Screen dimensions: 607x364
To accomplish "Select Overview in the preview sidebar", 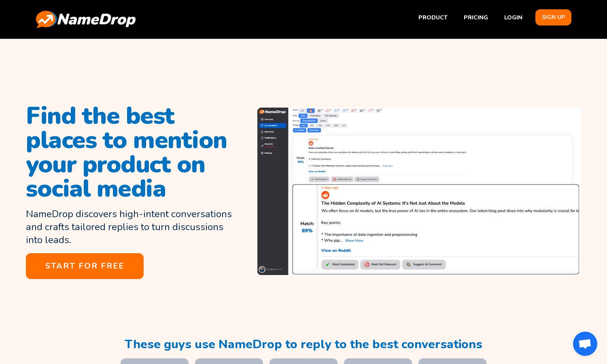I will tap(267, 119).
